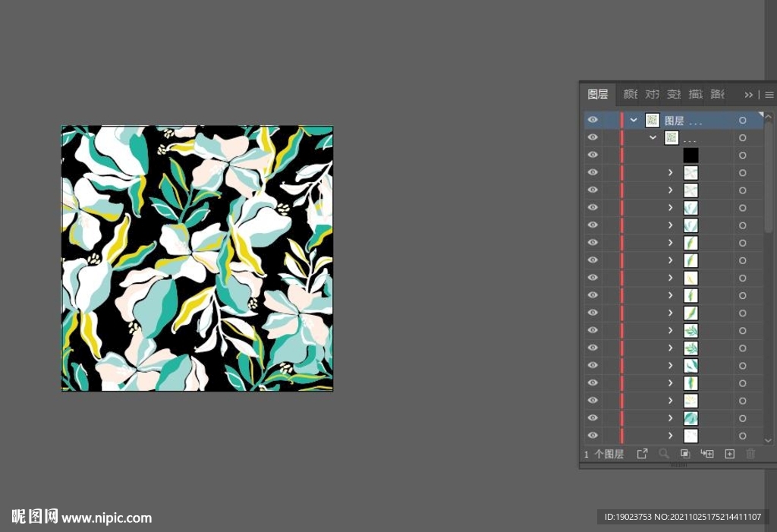Click the target circle of the black rectangle sublayer

pyautogui.click(x=742, y=156)
